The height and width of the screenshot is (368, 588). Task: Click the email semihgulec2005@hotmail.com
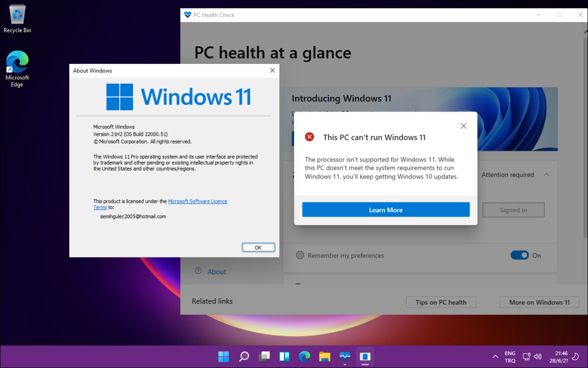point(133,216)
